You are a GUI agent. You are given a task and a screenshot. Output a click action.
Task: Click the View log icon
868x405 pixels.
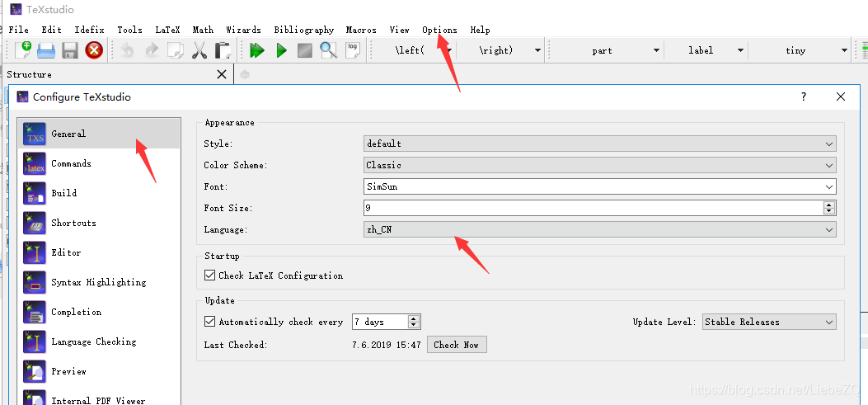pos(353,50)
